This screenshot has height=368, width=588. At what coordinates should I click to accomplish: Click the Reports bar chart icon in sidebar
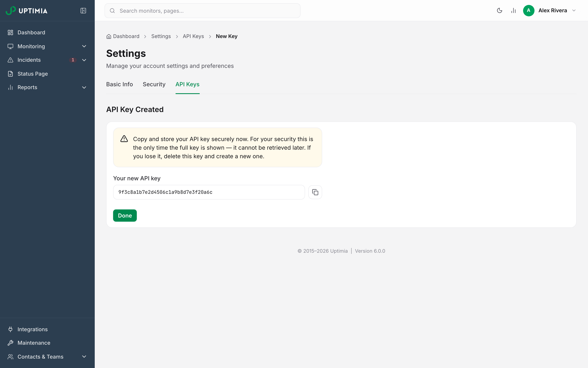(10, 87)
